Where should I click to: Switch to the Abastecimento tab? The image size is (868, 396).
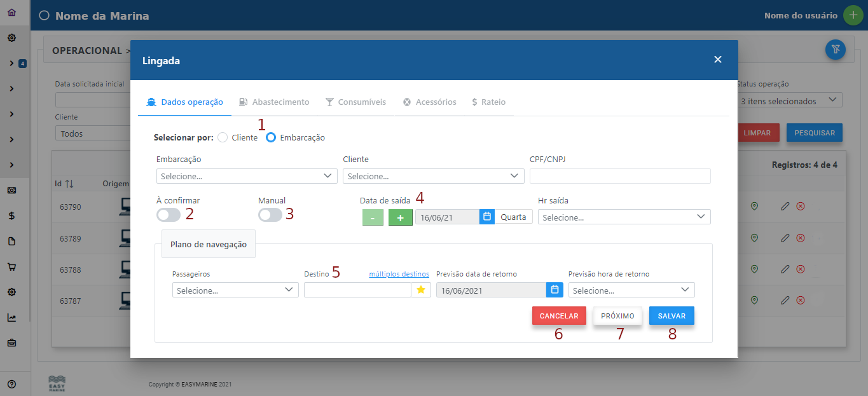(274, 102)
